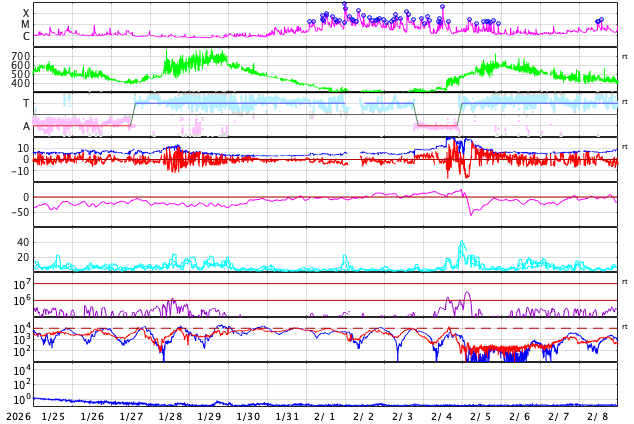Select the 1/31 date tick label

tap(287, 416)
